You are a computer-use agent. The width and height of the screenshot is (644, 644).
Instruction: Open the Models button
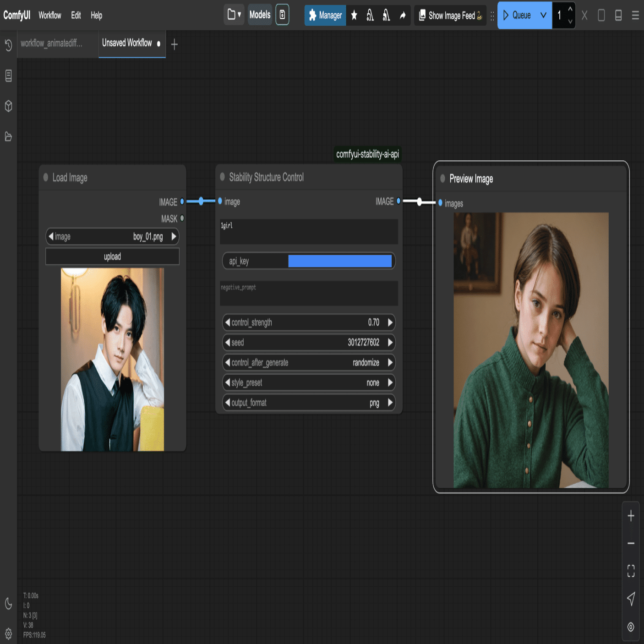(x=260, y=15)
